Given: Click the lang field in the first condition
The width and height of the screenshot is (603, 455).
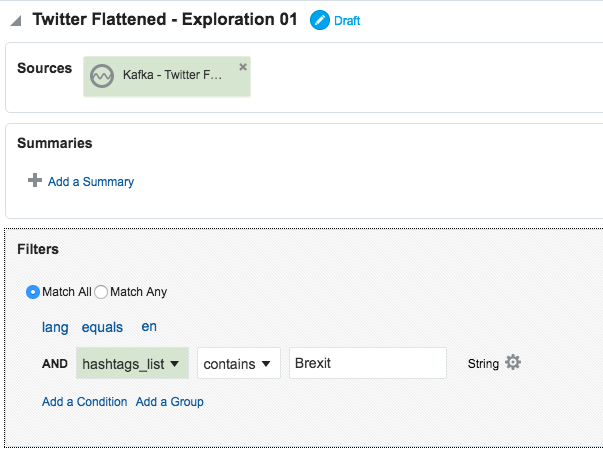Looking at the screenshot, I should 54,327.
